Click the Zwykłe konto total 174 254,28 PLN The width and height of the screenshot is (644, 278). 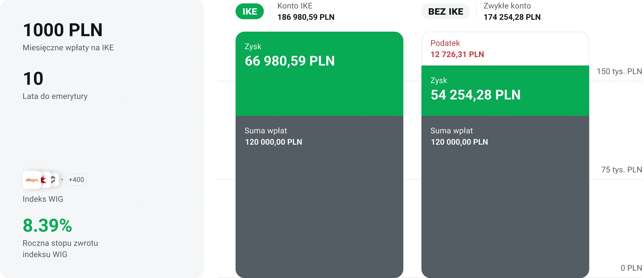512,17
